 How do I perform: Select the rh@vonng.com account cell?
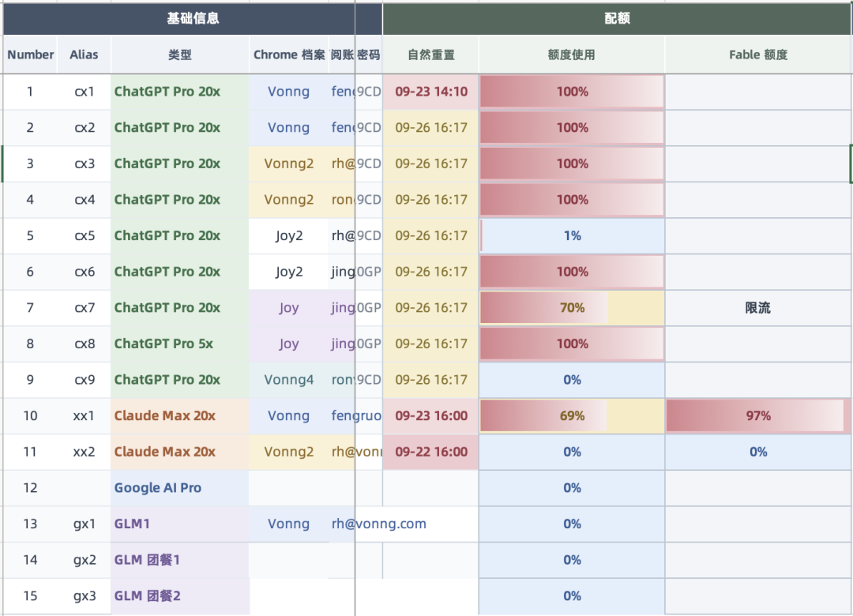(378, 524)
